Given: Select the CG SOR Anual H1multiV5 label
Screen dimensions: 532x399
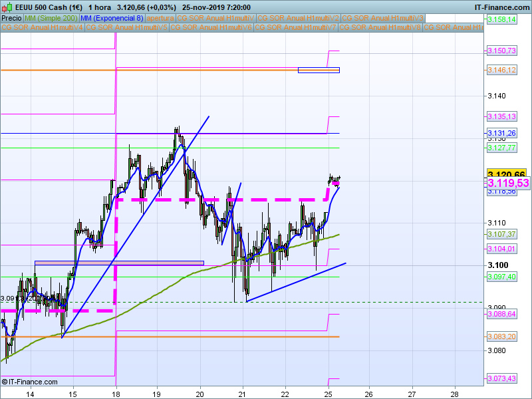Looking at the screenshot, I should [126, 27].
